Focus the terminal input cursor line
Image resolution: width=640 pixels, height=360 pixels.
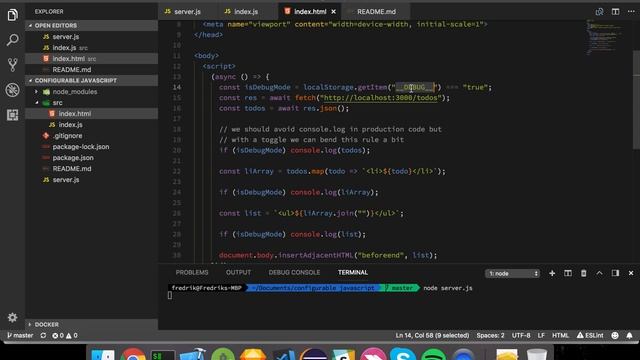170,296
